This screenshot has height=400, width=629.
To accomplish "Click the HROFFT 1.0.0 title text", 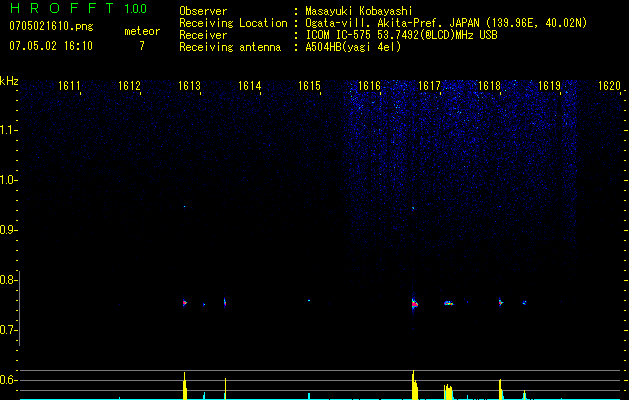I will pos(79,8).
